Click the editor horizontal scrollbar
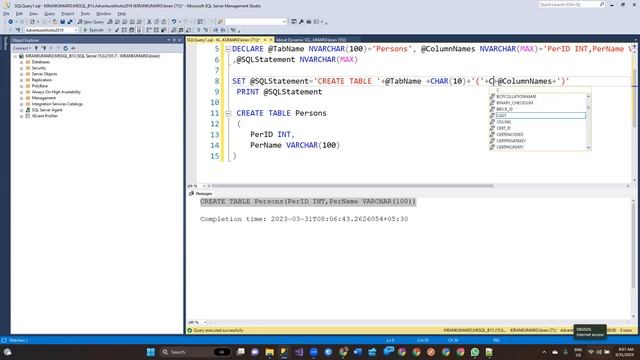This screenshot has height=360, width=640. point(353,186)
